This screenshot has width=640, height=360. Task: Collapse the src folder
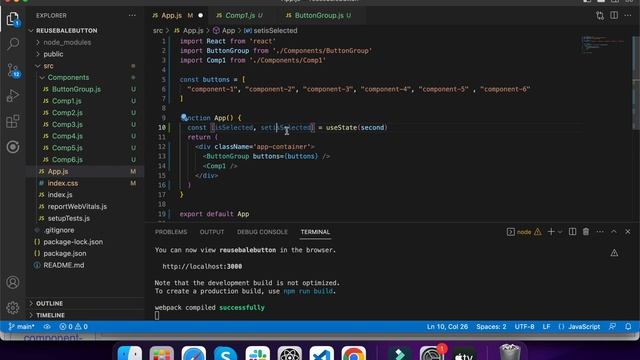pos(49,66)
